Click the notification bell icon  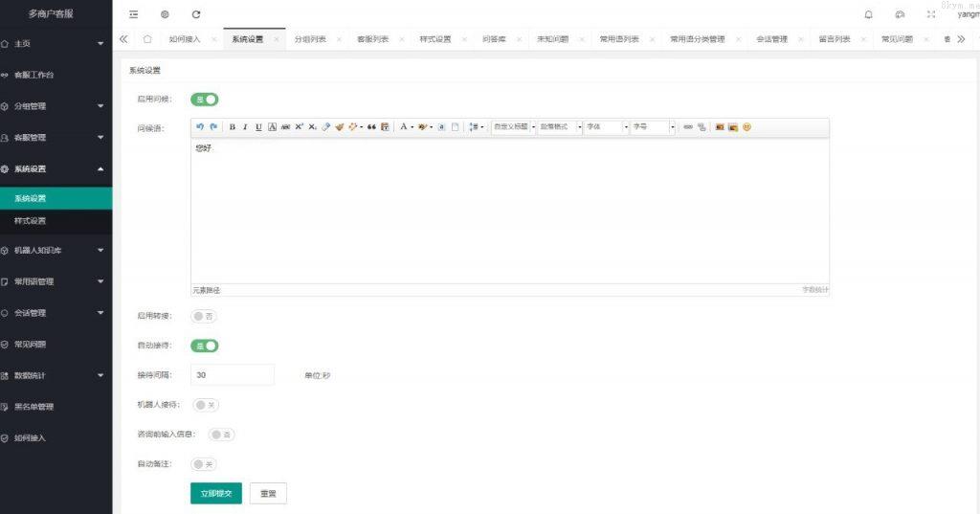point(869,14)
